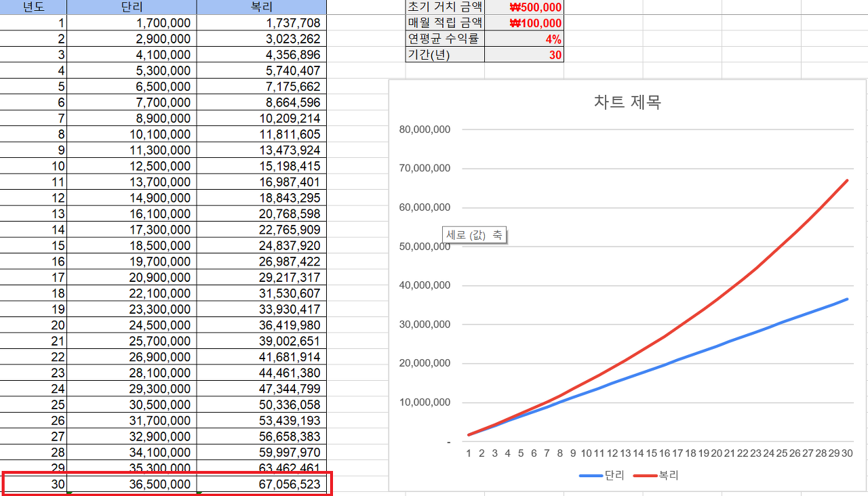Click the 33,930,417 cell
The height and width of the screenshot is (496, 868).
pos(261,310)
